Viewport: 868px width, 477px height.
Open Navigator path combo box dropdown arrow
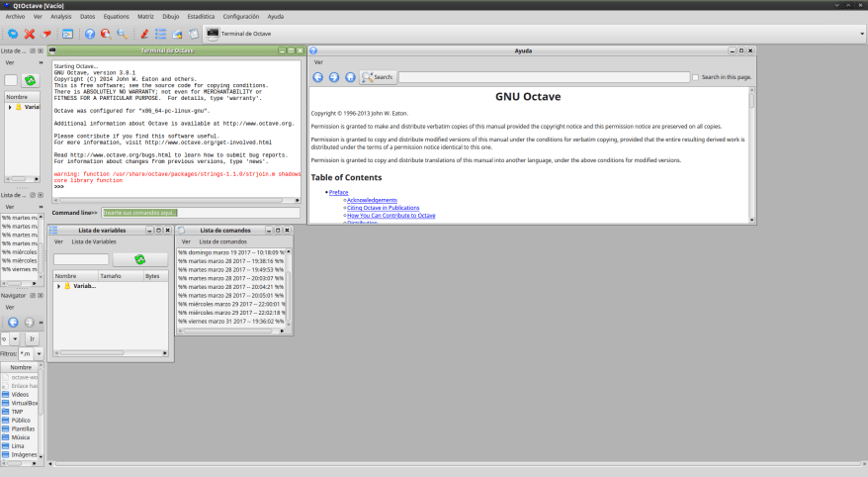(15, 338)
